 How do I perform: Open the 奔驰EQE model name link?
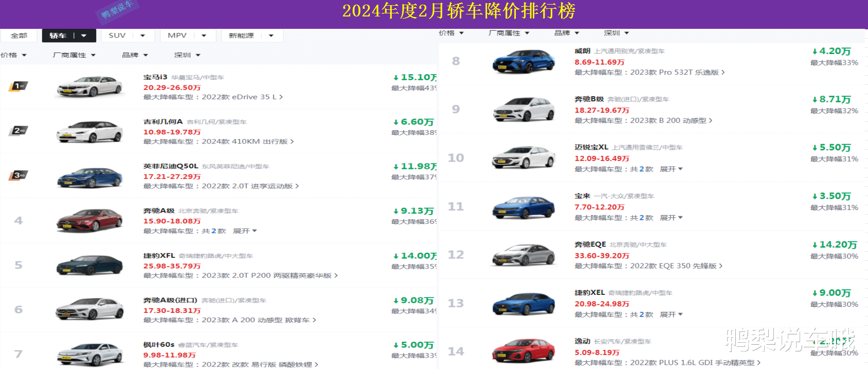coord(590,244)
